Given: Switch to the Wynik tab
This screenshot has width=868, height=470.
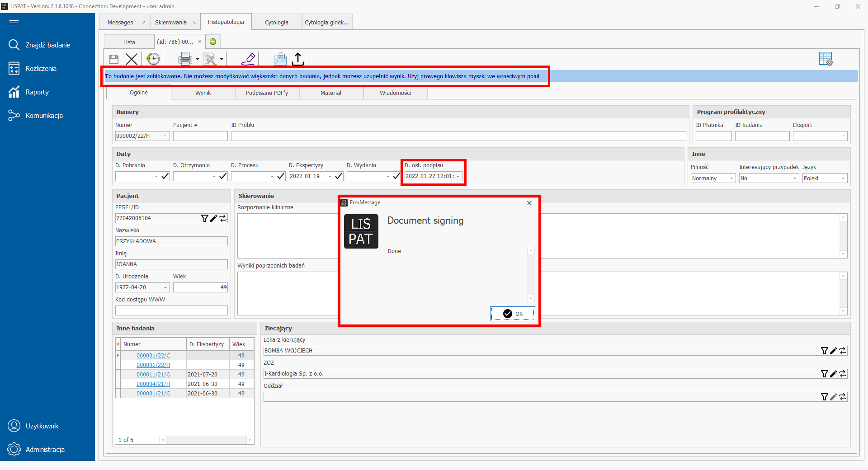Looking at the screenshot, I should click(x=203, y=93).
